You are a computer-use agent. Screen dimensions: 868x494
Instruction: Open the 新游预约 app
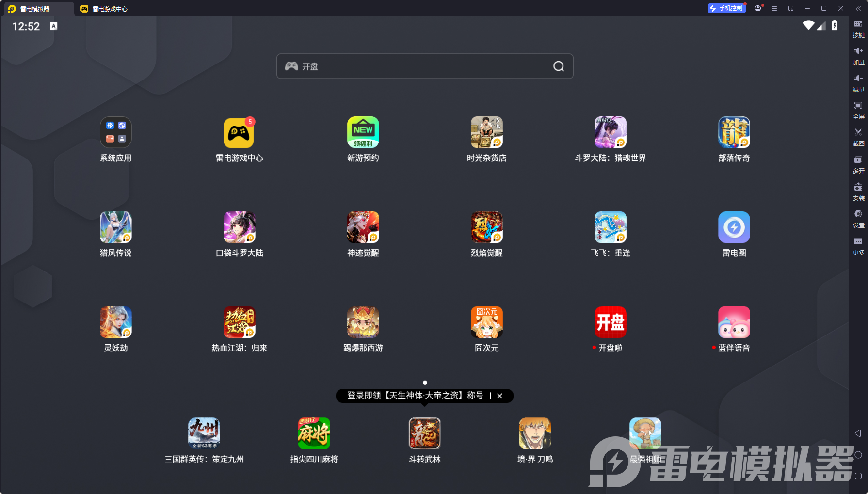(363, 132)
